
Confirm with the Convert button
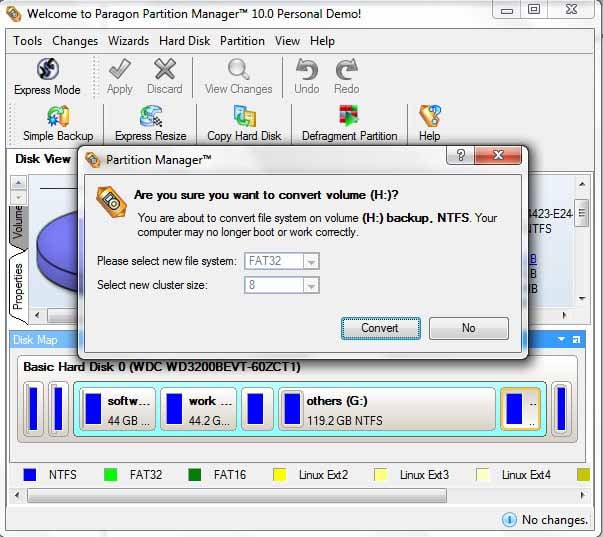pyautogui.click(x=381, y=328)
